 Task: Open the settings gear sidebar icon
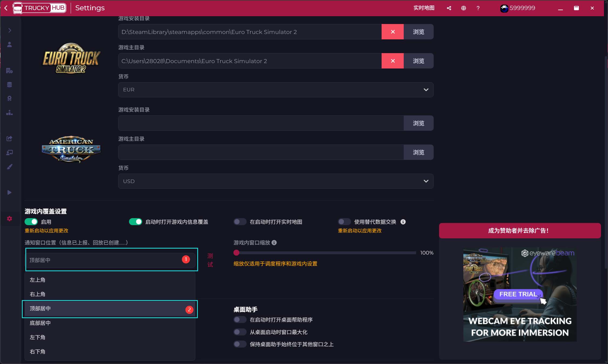pos(9,218)
